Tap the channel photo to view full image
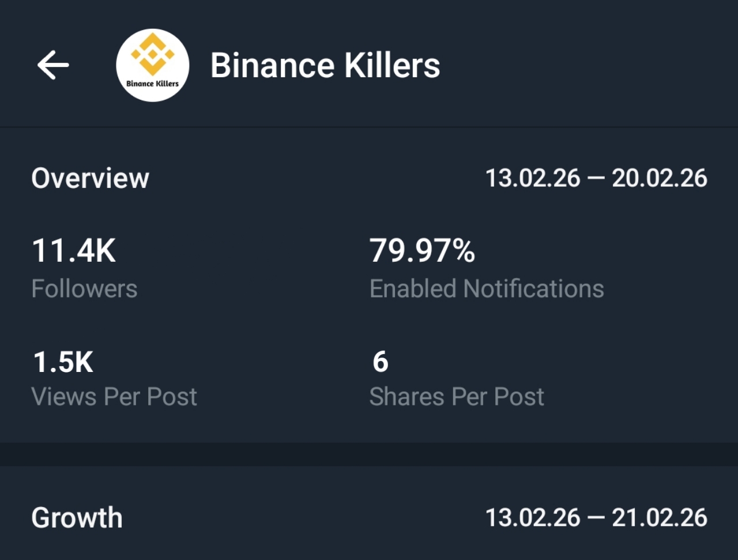738x560 pixels. click(152, 66)
